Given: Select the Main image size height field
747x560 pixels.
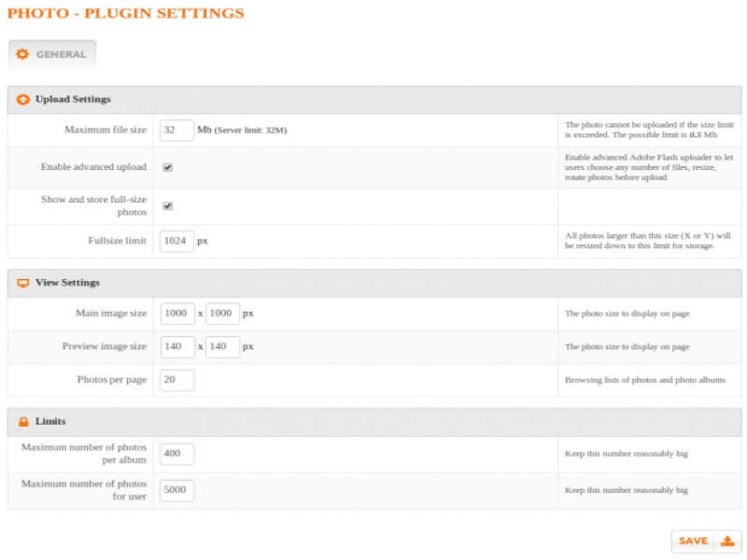Looking at the screenshot, I should click(x=222, y=314).
